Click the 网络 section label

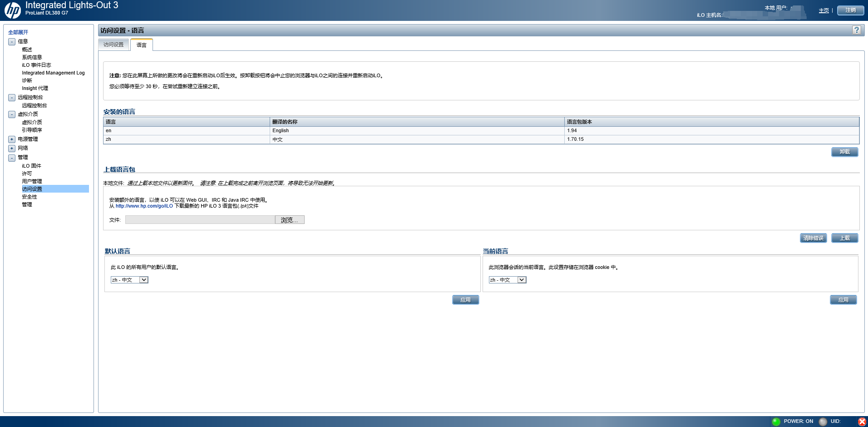[23, 148]
